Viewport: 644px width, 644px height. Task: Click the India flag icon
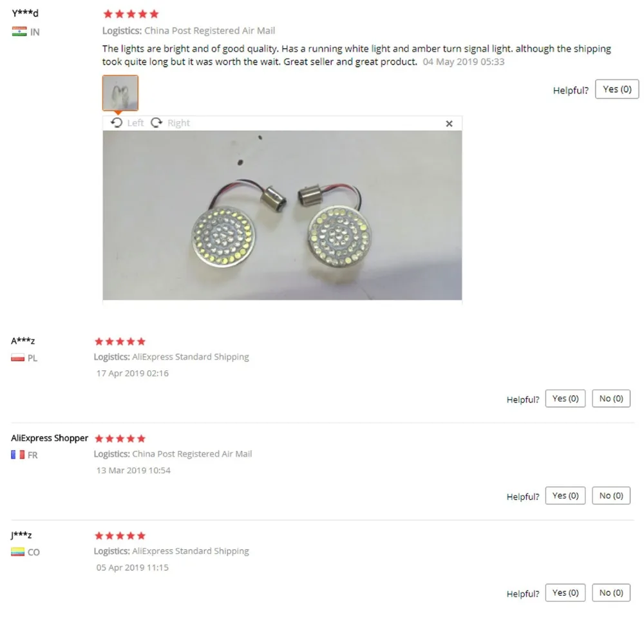tap(19, 32)
